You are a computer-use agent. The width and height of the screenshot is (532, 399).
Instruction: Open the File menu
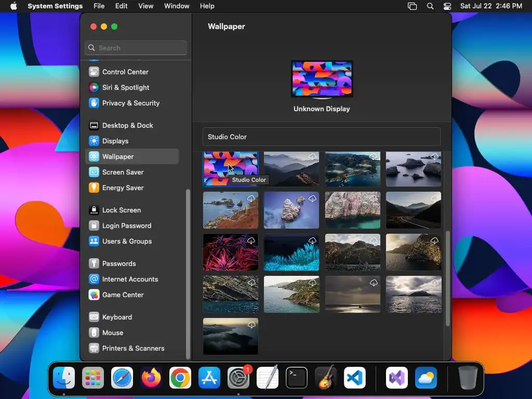(99, 6)
